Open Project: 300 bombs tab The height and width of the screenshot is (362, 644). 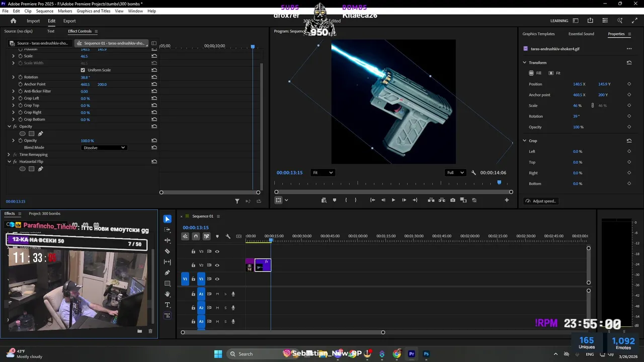pos(44,214)
